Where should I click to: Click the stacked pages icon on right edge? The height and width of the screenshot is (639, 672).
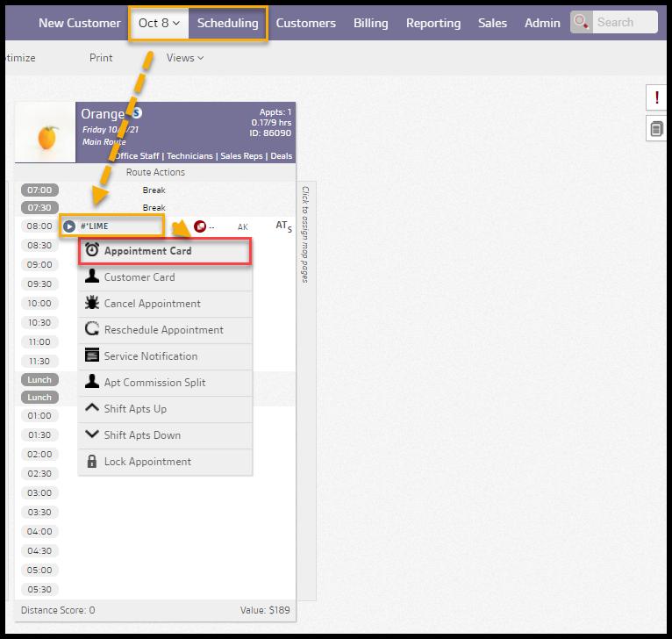click(656, 129)
